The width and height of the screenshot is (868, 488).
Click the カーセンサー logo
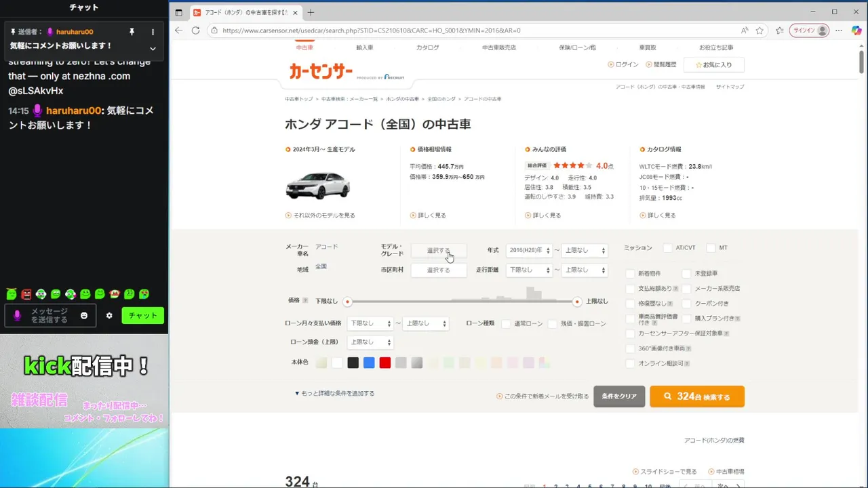[x=321, y=70]
